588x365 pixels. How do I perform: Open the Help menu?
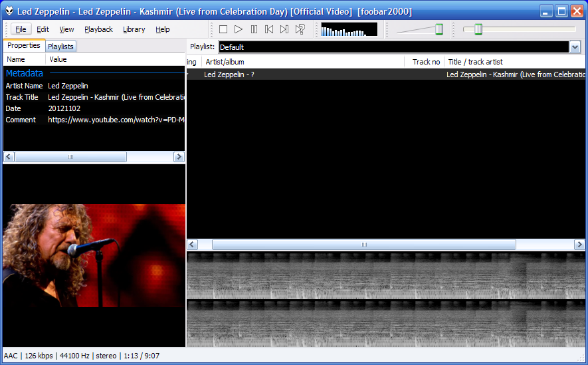coord(162,29)
